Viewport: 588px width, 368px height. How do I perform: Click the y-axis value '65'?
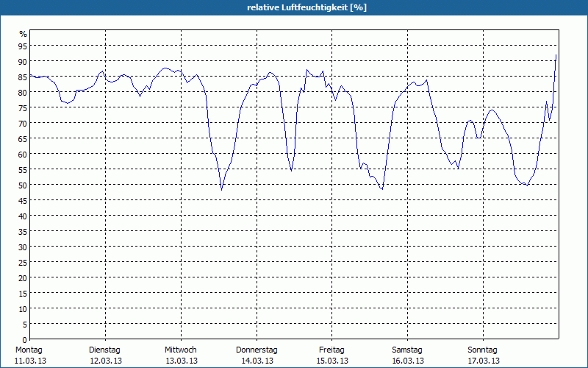23,139
